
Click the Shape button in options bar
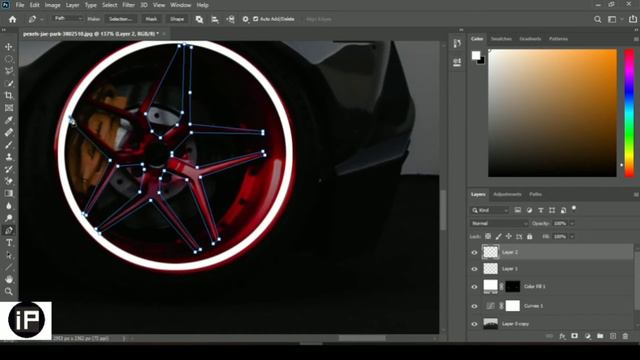click(177, 19)
